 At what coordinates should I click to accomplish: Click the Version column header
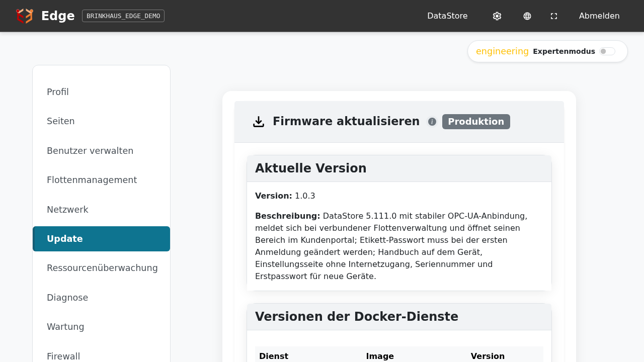[488, 356]
